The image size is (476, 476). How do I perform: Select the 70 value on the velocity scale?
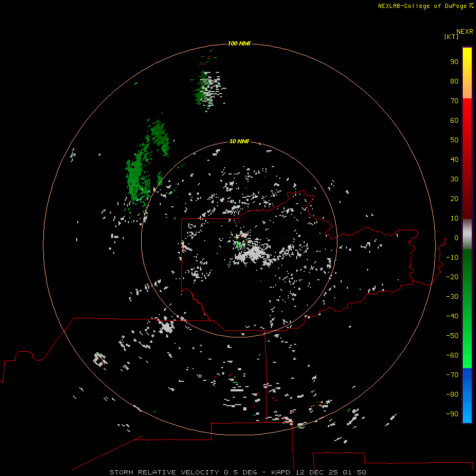click(x=454, y=101)
